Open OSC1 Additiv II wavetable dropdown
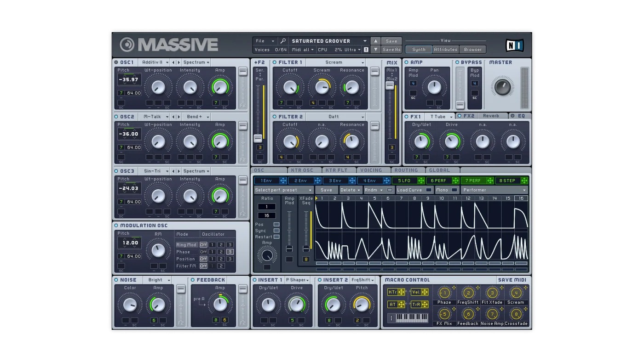Image resolution: width=644 pixels, height=362 pixels. click(155, 62)
